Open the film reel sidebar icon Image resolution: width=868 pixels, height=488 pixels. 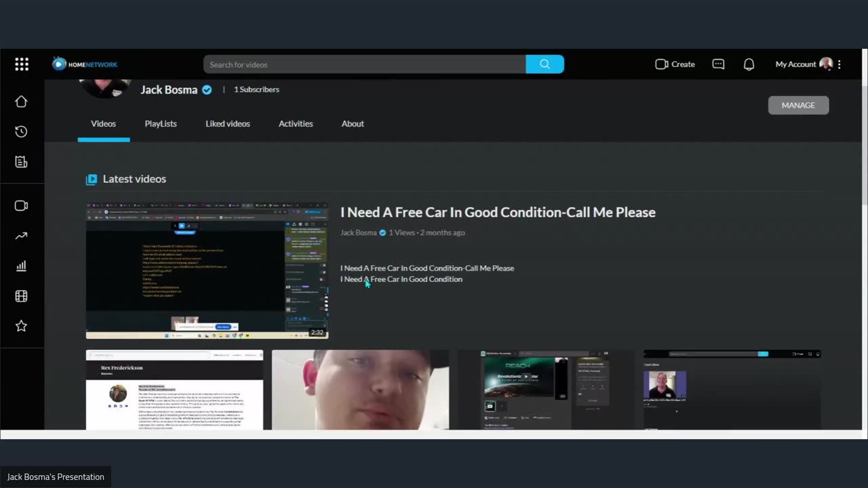click(x=21, y=296)
